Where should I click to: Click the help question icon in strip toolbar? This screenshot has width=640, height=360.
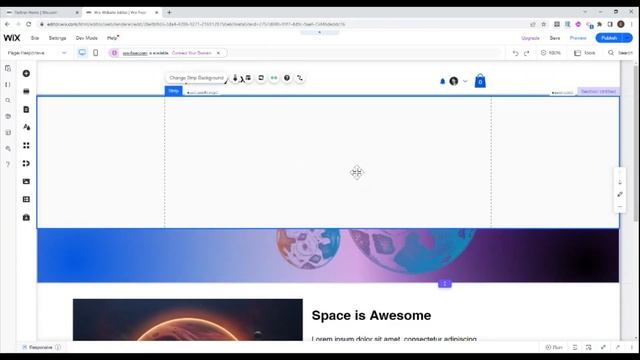tap(287, 78)
